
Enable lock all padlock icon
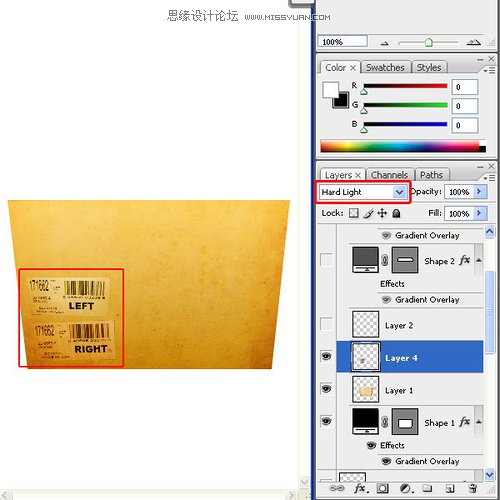[396, 213]
